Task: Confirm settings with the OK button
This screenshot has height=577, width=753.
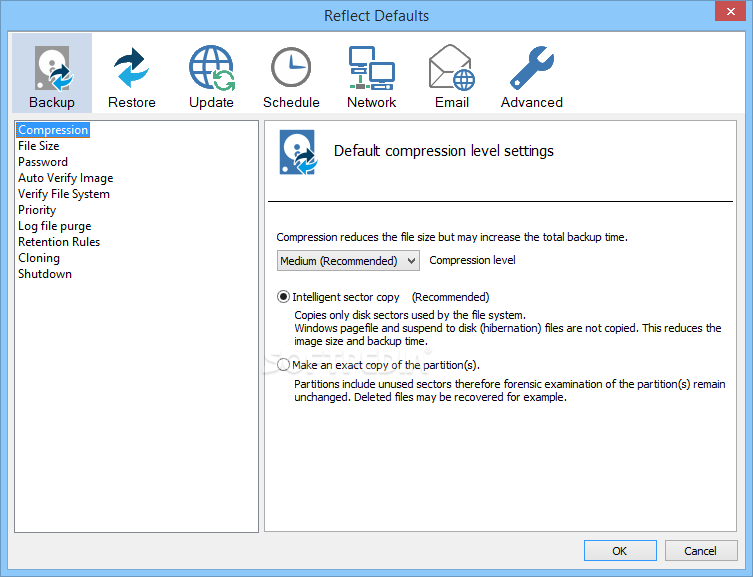Action: tap(620, 551)
